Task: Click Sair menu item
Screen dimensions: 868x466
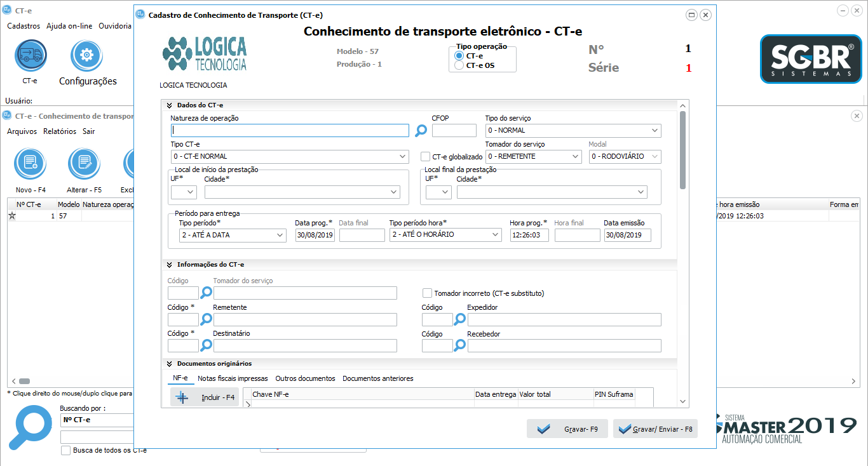Action: pos(89,131)
